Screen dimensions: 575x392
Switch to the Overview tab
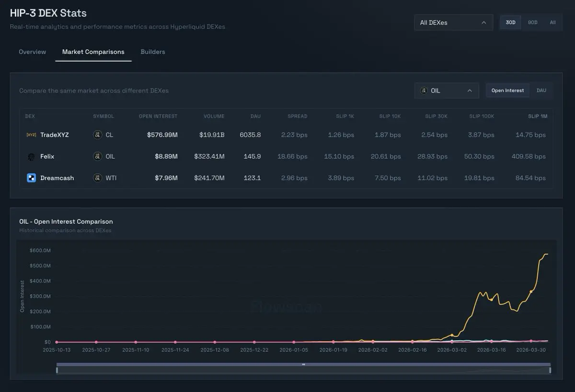33,52
